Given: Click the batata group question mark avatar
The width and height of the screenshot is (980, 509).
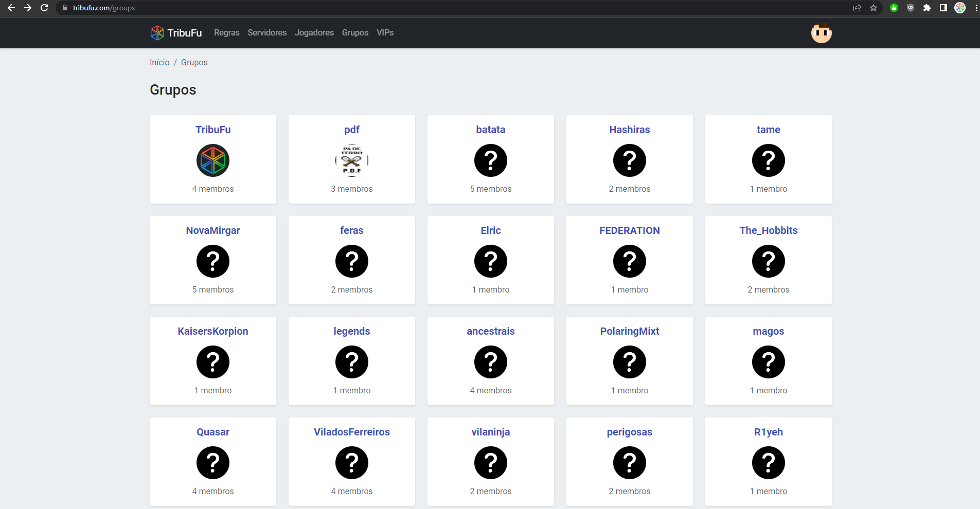Looking at the screenshot, I should click(491, 160).
